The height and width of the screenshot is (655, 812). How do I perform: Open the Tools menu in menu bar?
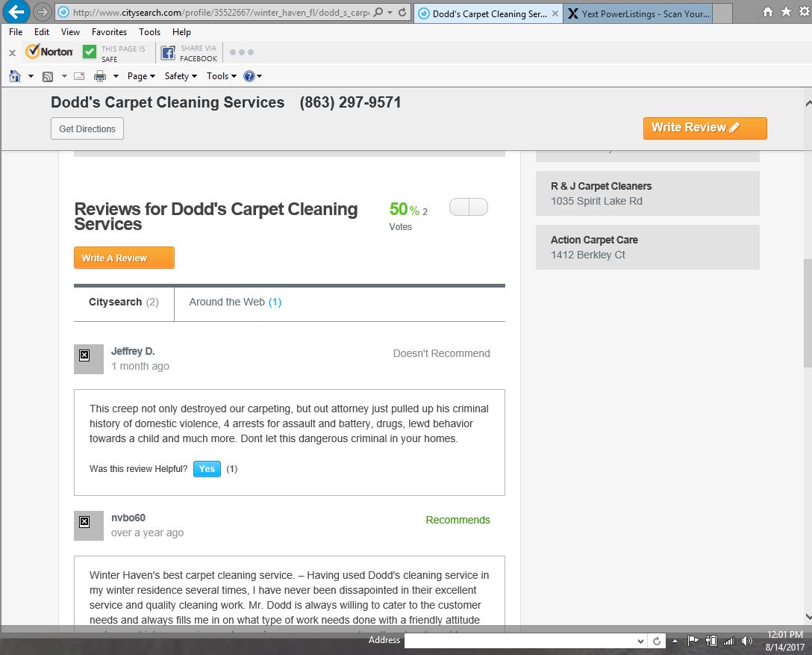[150, 32]
